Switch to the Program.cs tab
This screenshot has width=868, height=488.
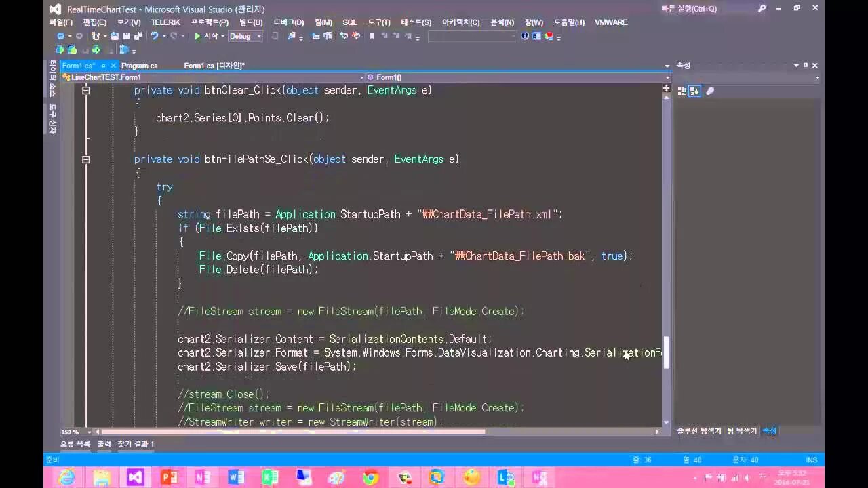(139, 66)
